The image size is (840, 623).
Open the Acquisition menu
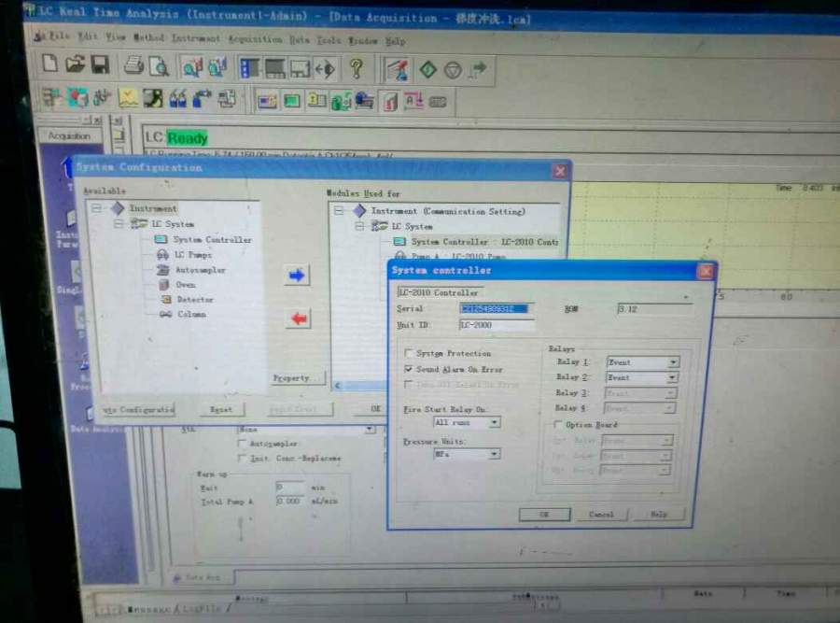click(255, 39)
